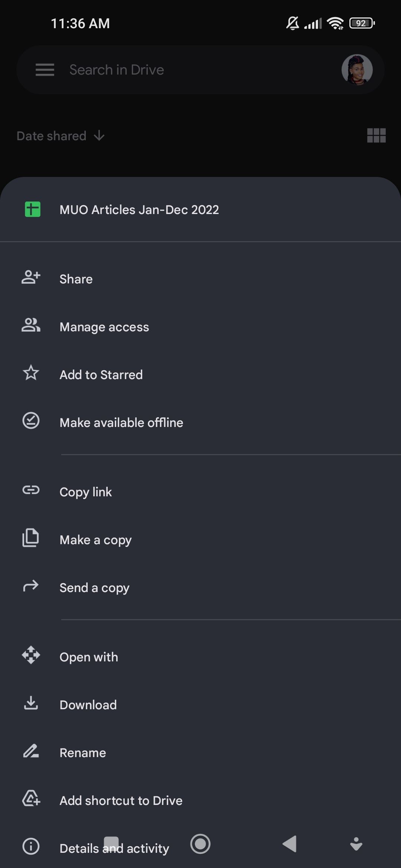401x868 pixels.
Task: Choose Make a copy option
Action: [96, 540]
